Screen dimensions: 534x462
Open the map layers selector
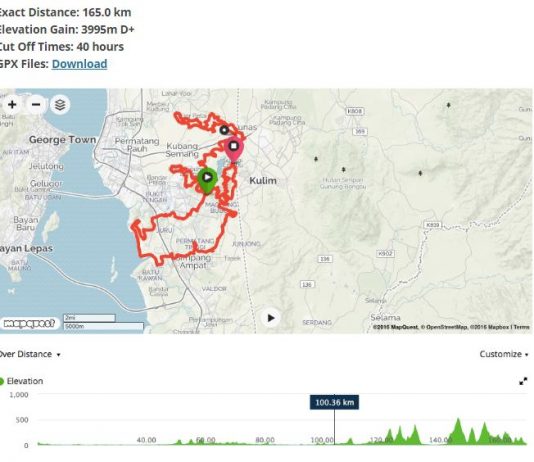[60, 105]
